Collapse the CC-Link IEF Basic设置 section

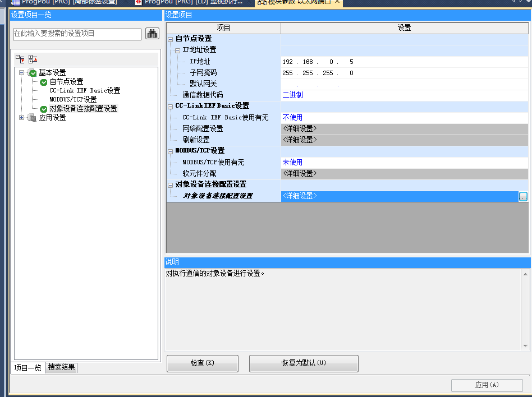[x=171, y=106]
